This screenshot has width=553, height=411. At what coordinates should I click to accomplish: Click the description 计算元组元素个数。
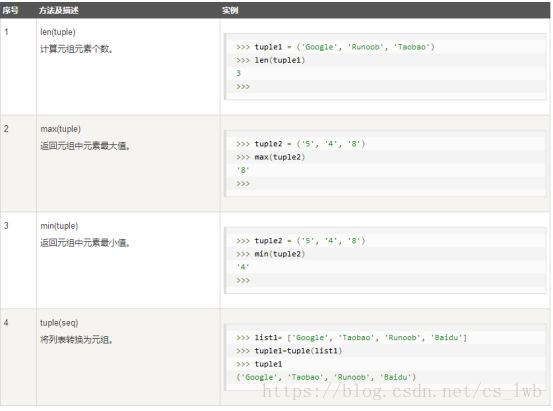(77, 49)
